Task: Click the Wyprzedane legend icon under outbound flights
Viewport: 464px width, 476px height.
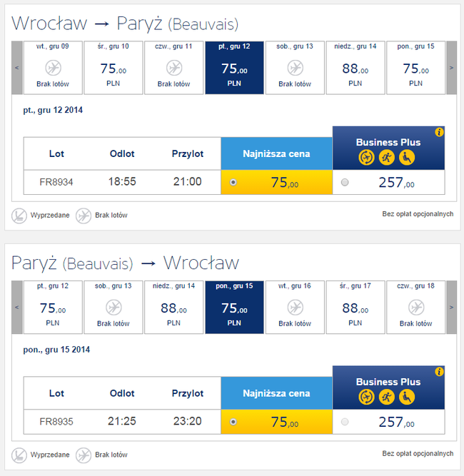Action: click(x=19, y=215)
